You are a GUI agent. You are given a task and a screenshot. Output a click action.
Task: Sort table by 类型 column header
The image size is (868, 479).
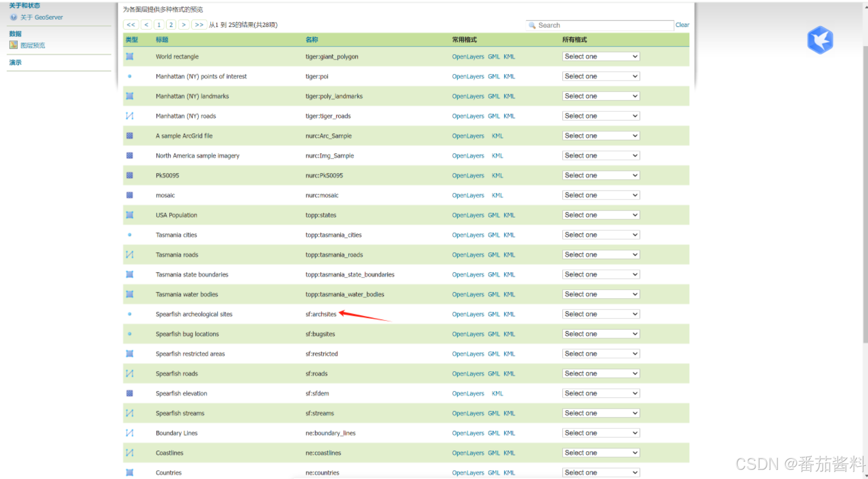tap(132, 39)
